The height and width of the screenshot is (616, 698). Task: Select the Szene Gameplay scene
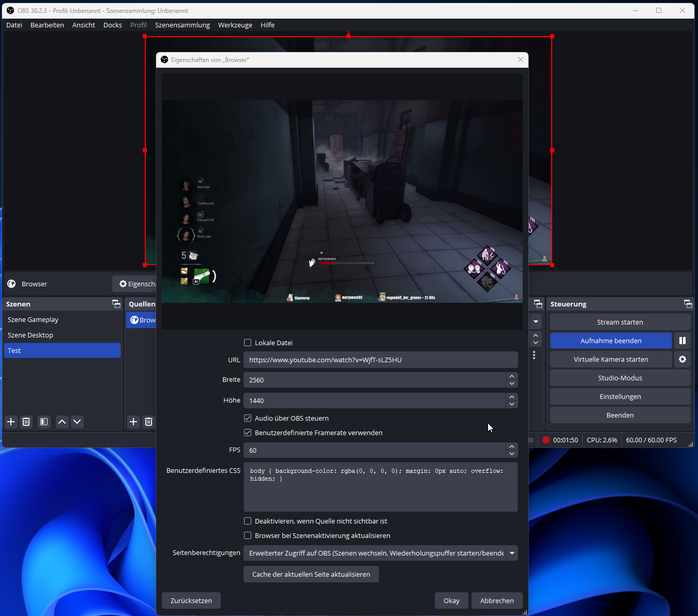62,319
